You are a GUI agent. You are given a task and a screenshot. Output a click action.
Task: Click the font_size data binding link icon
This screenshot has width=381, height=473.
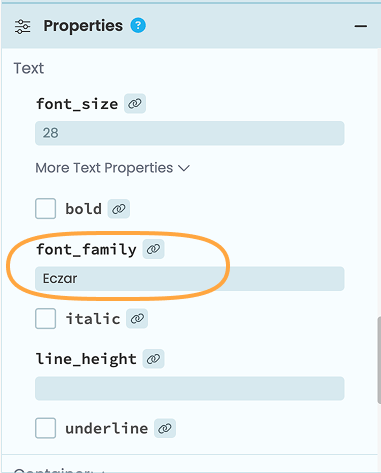pyautogui.click(x=135, y=104)
